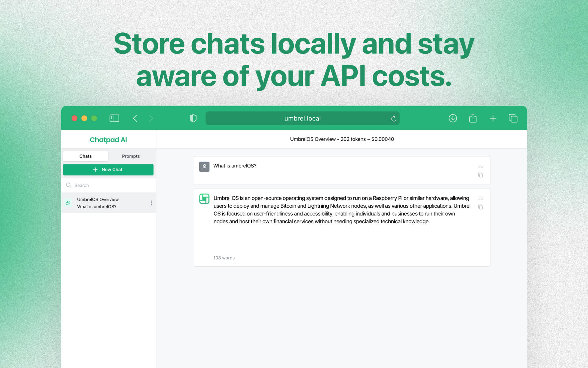The image size is (588, 368).
Task: Start a New Chat
Action: point(108,169)
